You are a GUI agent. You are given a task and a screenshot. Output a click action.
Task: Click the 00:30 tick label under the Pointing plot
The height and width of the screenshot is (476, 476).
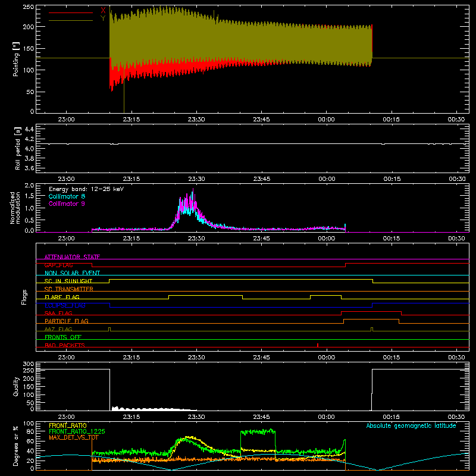[456, 120]
